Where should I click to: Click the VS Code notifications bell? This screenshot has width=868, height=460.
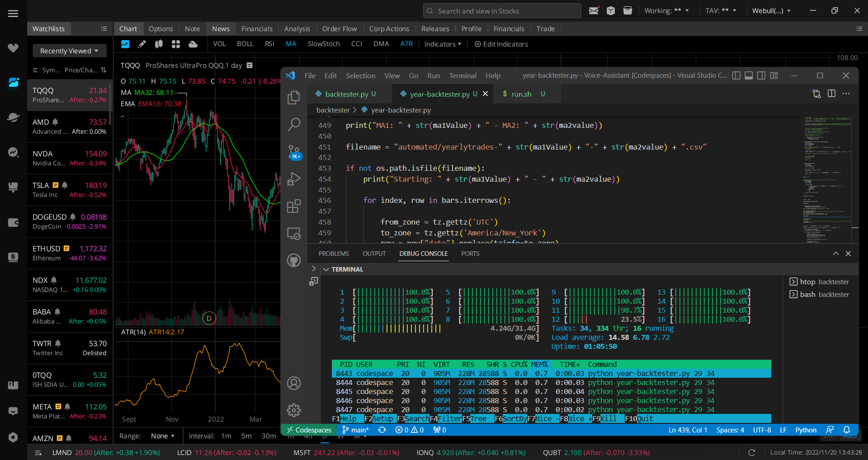[x=847, y=430]
